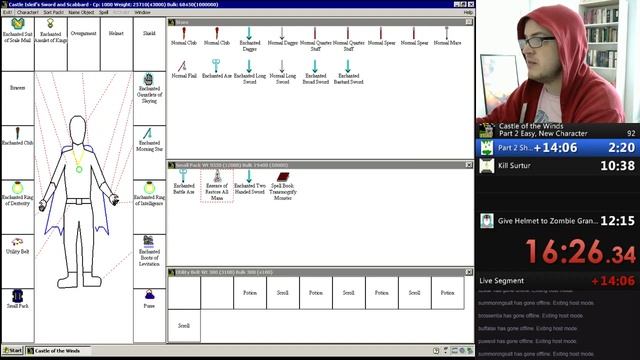Click the empty Overgarment slot
This screenshot has height=360, width=640.
pos(83,44)
